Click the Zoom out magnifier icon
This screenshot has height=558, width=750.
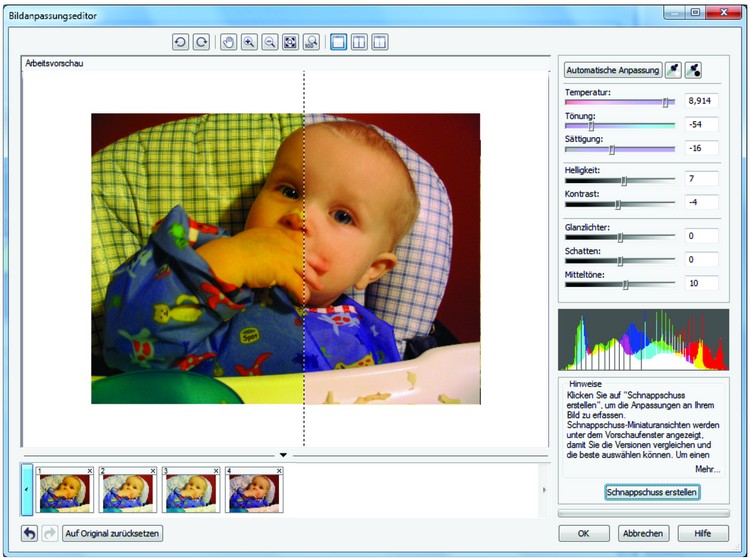tap(269, 43)
